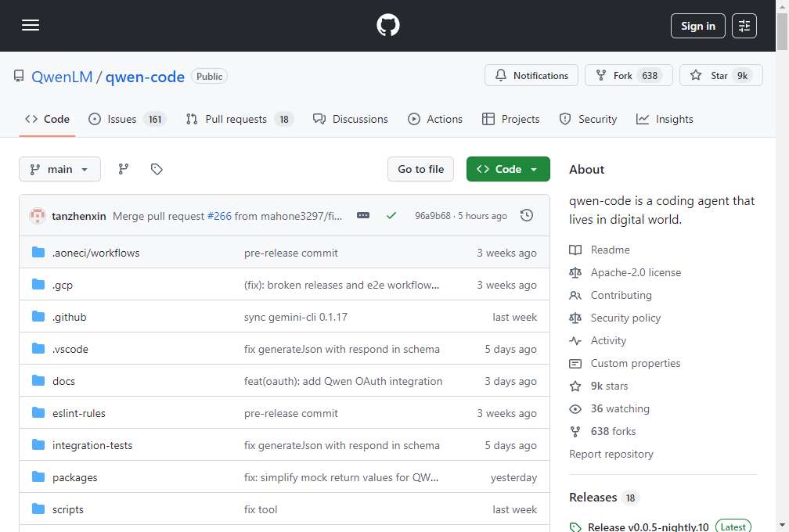Toggle Notifications for this repository

531,76
